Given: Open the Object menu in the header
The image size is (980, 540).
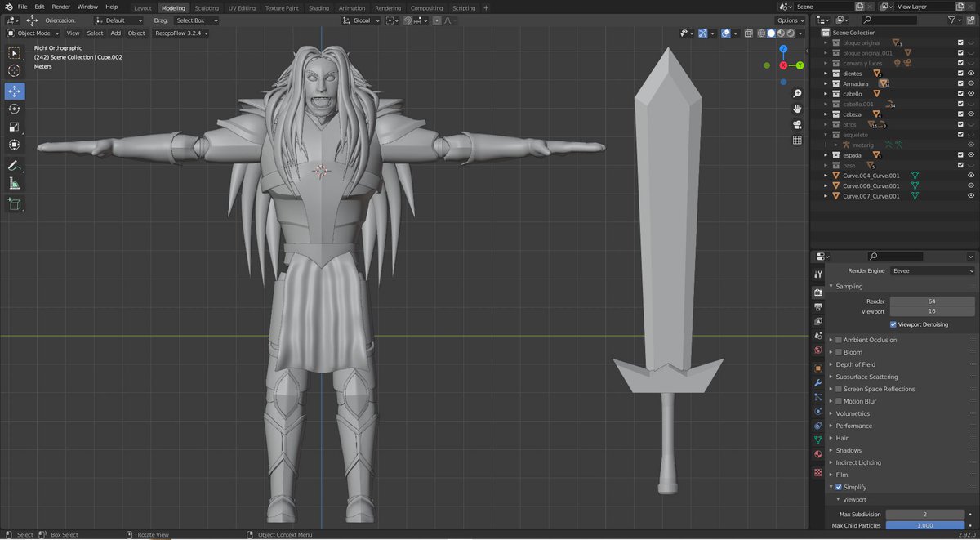Looking at the screenshot, I should [x=136, y=33].
